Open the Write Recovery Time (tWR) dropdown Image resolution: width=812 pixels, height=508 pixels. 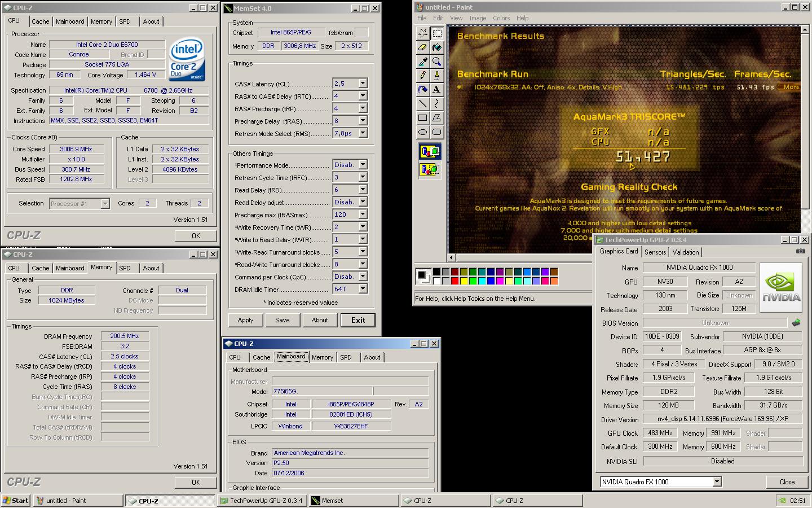(363, 227)
